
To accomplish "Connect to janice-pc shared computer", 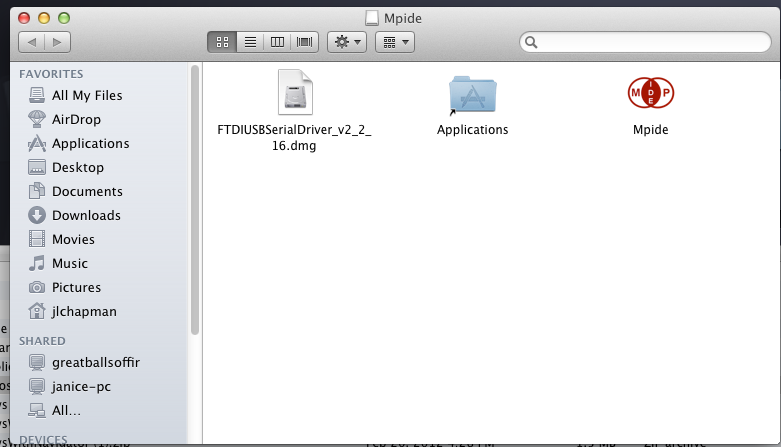I will click(81, 386).
